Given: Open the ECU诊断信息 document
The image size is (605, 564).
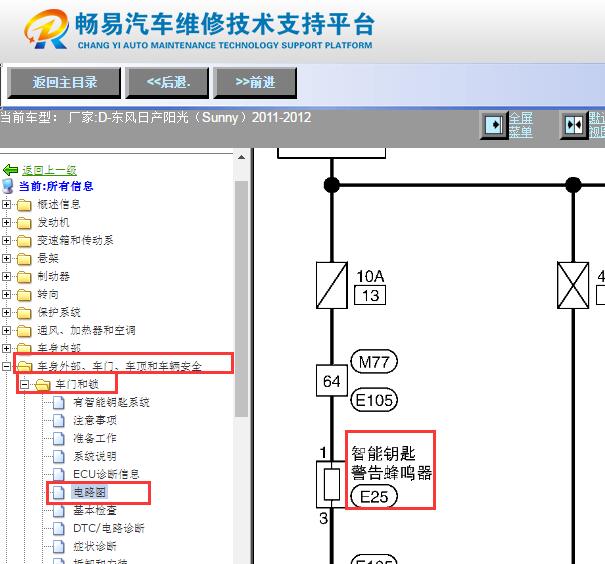Looking at the screenshot, I should click(106, 474).
